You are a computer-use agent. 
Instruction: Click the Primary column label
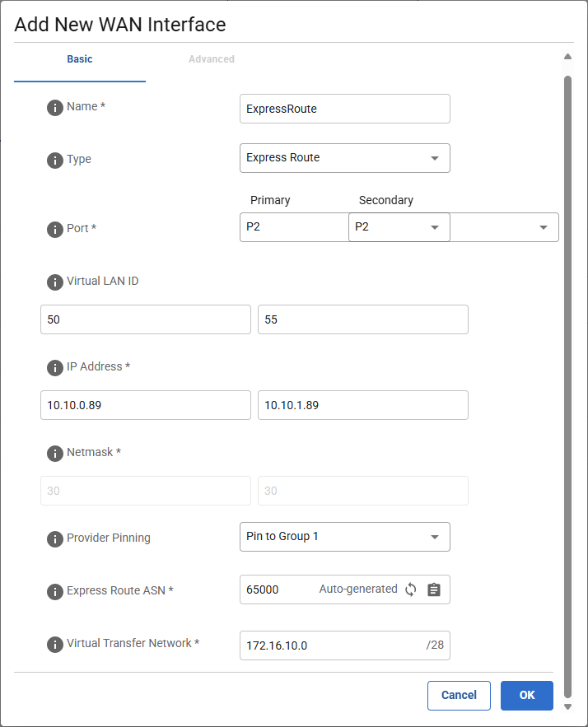click(270, 200)
